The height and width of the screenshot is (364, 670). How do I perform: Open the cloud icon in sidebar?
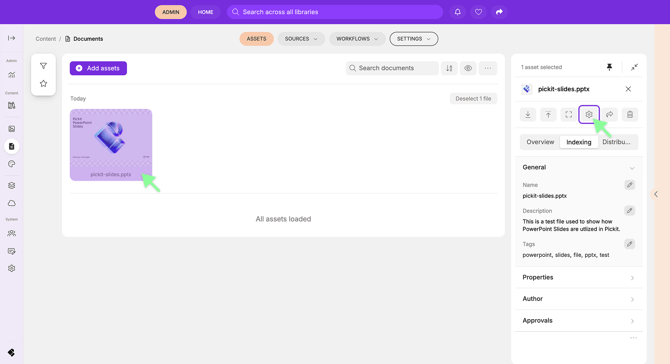point(12,203)
